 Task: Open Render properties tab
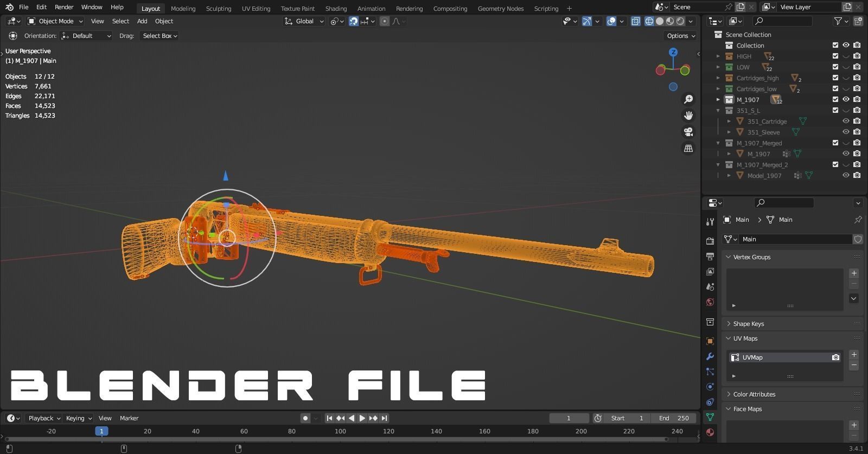pyautogui.click(x=710, y=241)
